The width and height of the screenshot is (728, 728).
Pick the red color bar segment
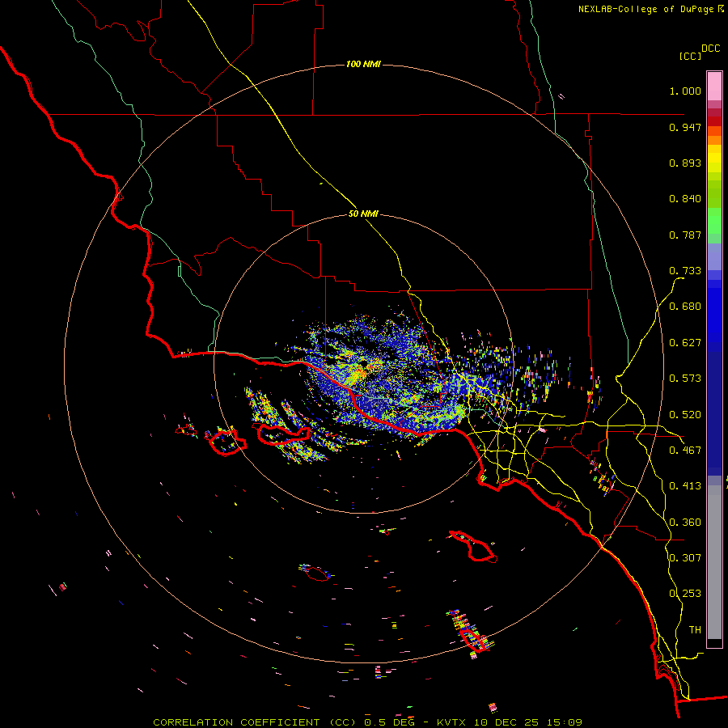714,121
